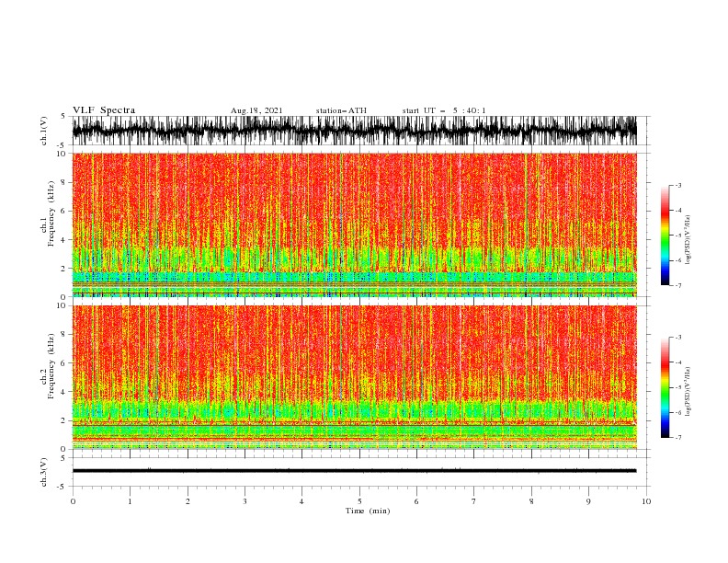Screen dimensions: 728x563
Task: Click the '10' frequency tick of ch.1 spectrogram
Action: pyautogui.click(x=63, y=154)
